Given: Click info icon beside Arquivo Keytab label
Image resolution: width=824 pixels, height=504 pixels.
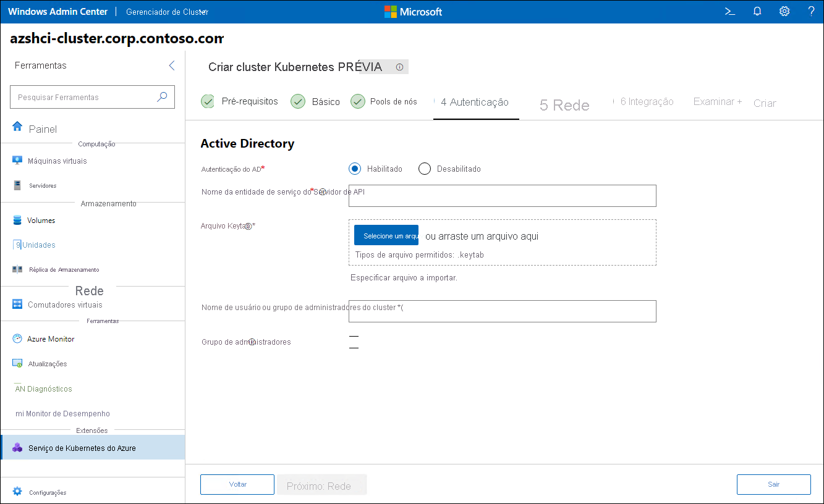Looking at the screenshot, I should click(248, 226).
